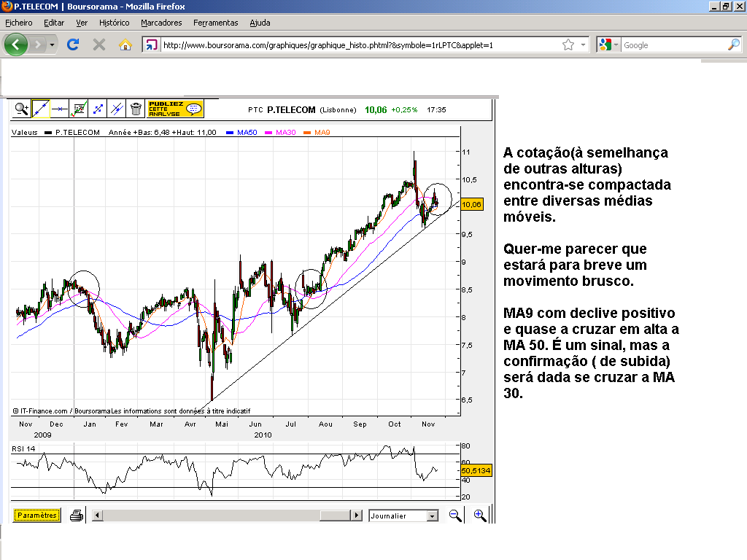The height and width of the screenshot is (560, 747).
Task: Go to the Home page icon
Action: click(x=125, y=44)
